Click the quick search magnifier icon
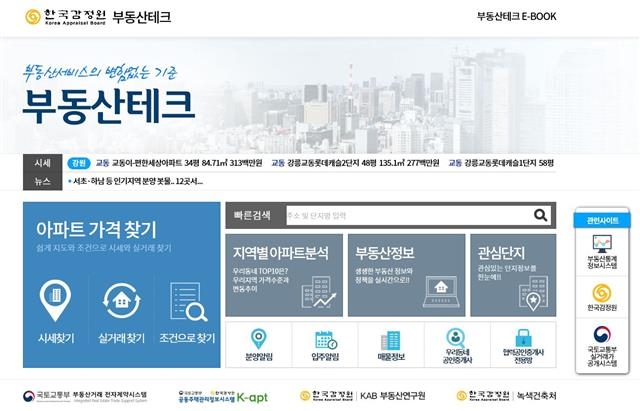The width and height of the screenshot is (640, 411). point(541,215)
